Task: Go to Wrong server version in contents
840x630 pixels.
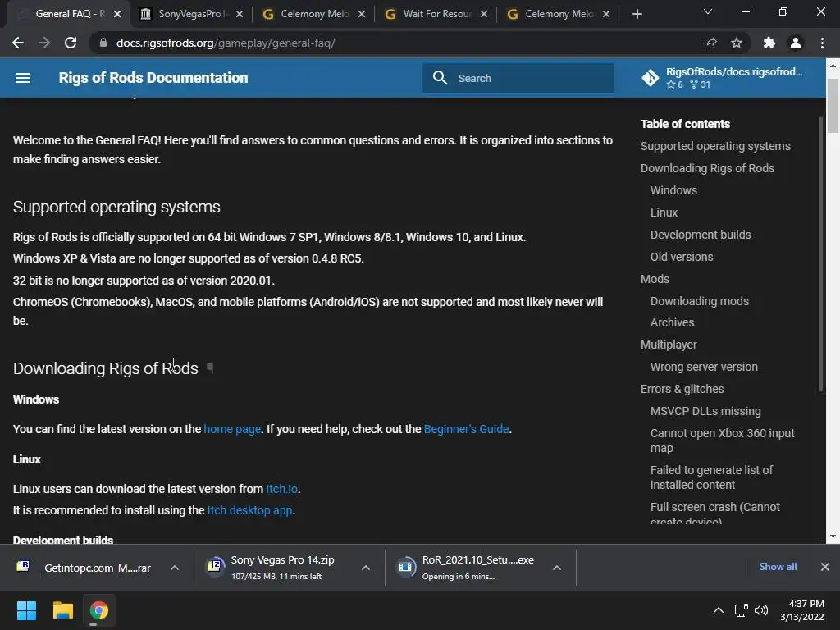Action: (x=704, y=367)
